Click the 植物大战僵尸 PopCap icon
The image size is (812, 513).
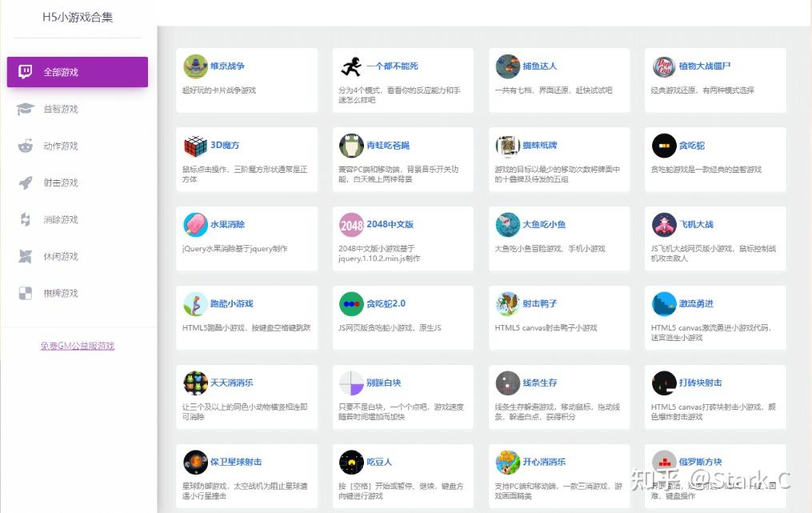[x=665, y=66]
